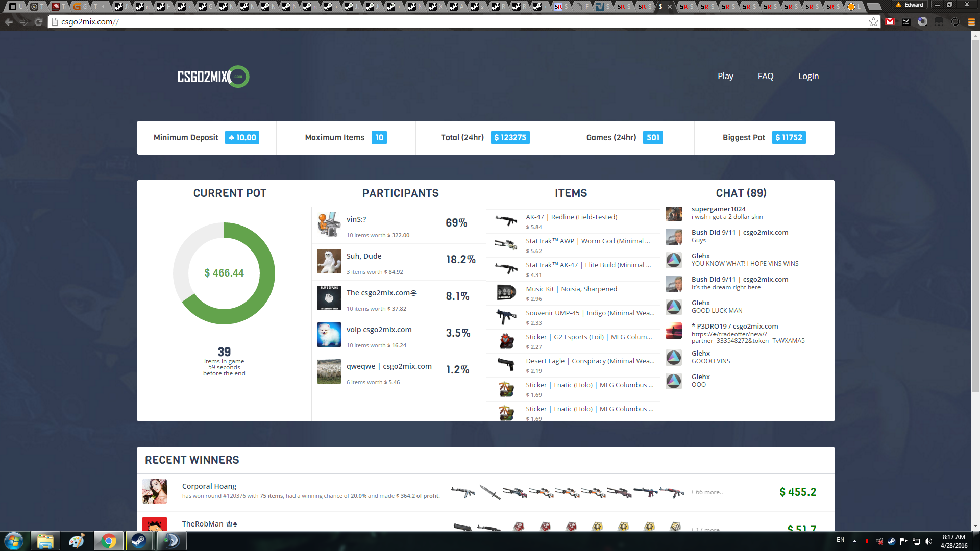
Task: Click the back navigation arrow
Action: pyautogui.click(x=9, y=22)
